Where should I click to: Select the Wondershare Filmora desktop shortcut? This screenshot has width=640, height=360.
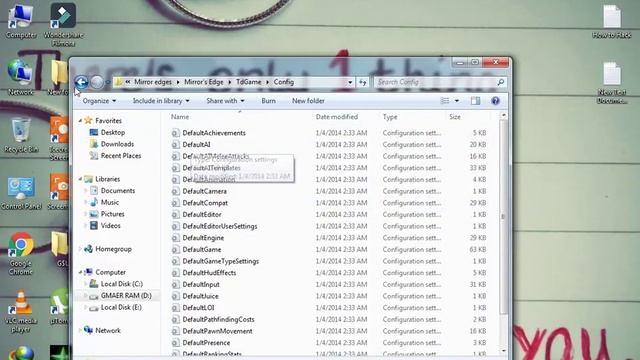[63, 24]
